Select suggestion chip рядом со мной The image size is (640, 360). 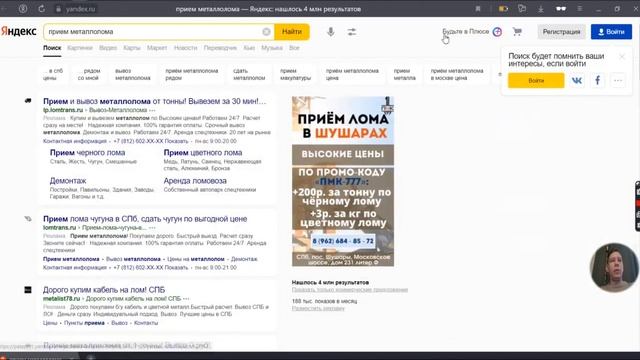pyautogui.click(x=89, y=74)
